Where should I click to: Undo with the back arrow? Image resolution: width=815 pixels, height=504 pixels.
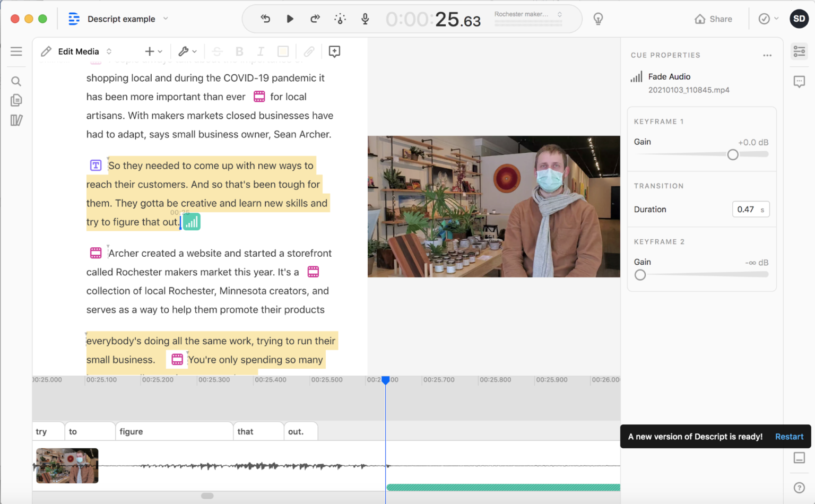pyautogui.click(x=265, y=19)
